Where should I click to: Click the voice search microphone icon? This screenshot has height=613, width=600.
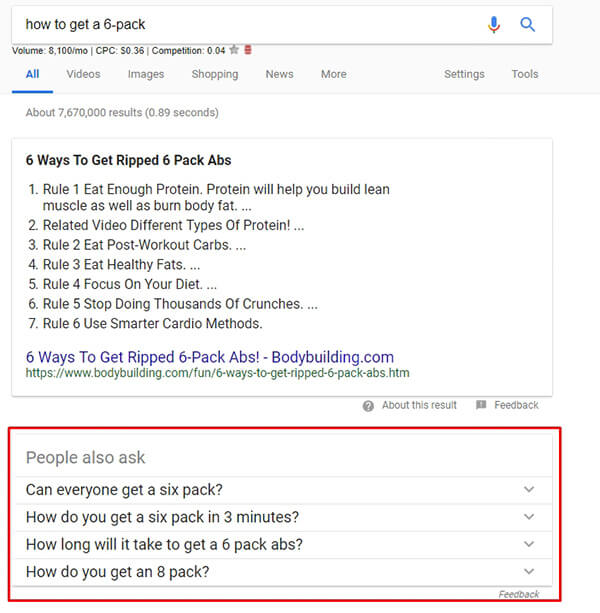pyautogui.click(x=494, y=24)
